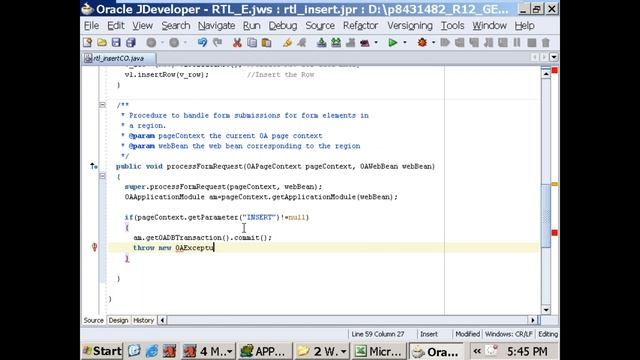640x360 pixels.
Task: Cut selection with the scissors icon
Action: point(237,42)
